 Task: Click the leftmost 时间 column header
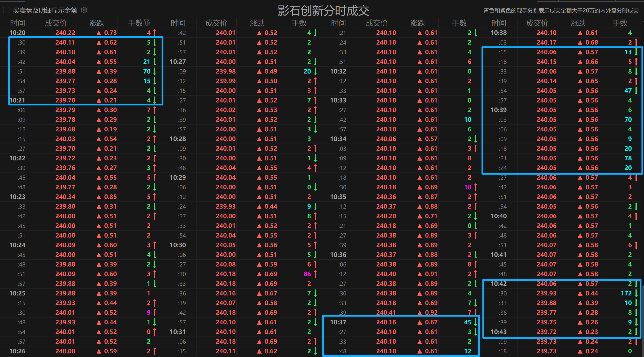(x=17, y=23)
